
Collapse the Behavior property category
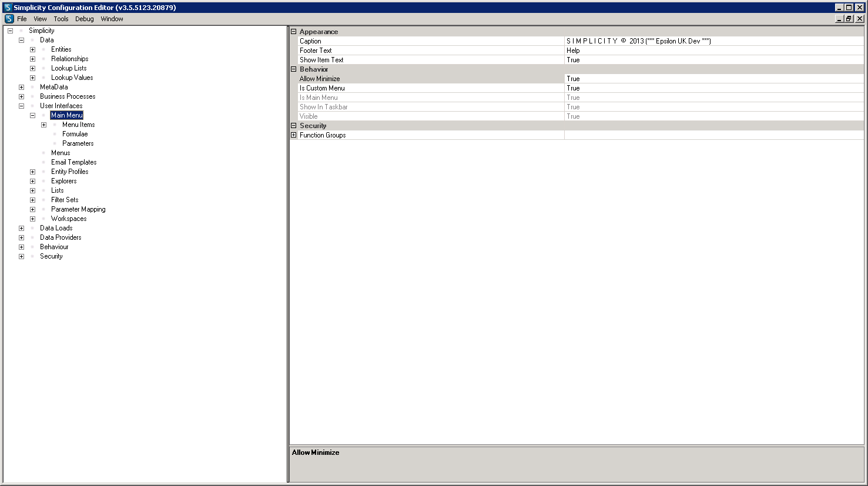[294, 69]
